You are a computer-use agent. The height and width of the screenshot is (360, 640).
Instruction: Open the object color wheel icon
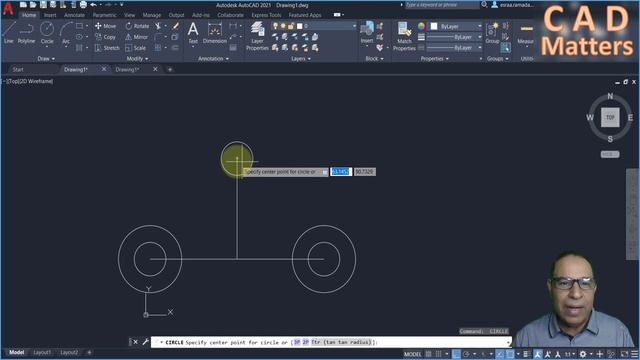(x=421, y=26)
